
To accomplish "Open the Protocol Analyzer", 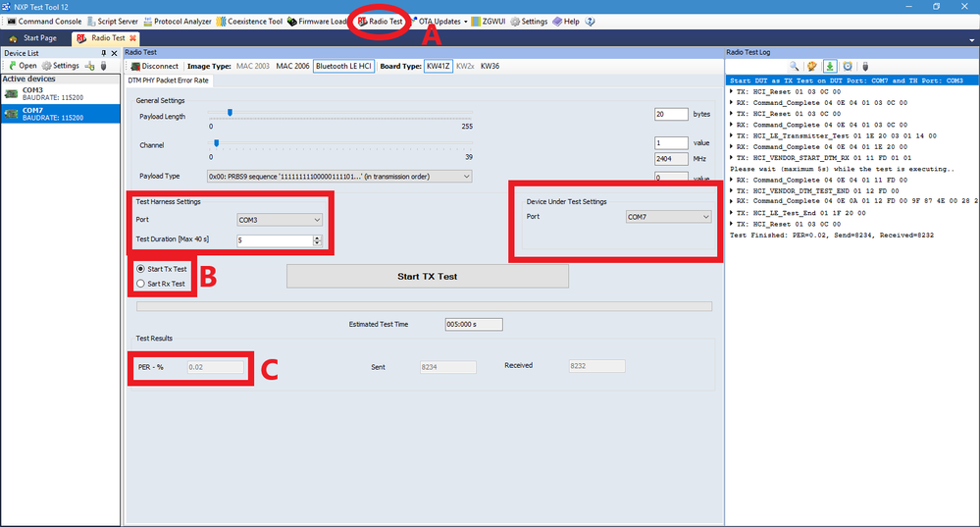I will coord(178,22).
